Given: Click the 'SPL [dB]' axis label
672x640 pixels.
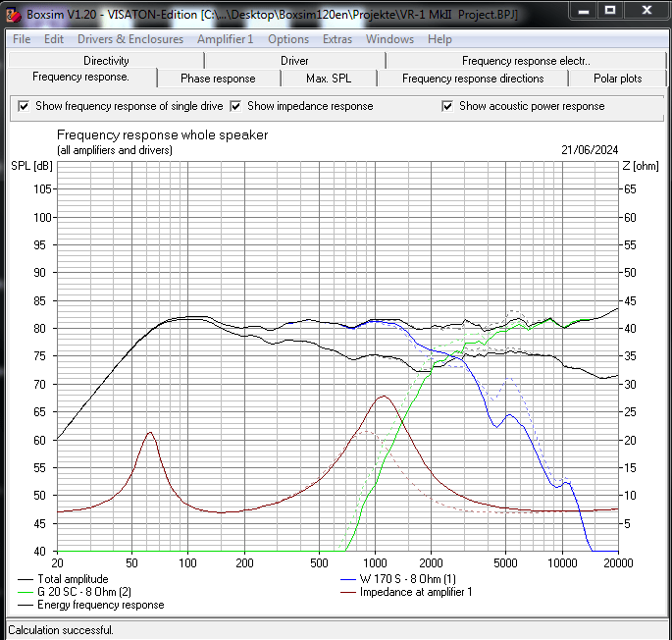Looking at the screenshot, I should click(31, 166).
